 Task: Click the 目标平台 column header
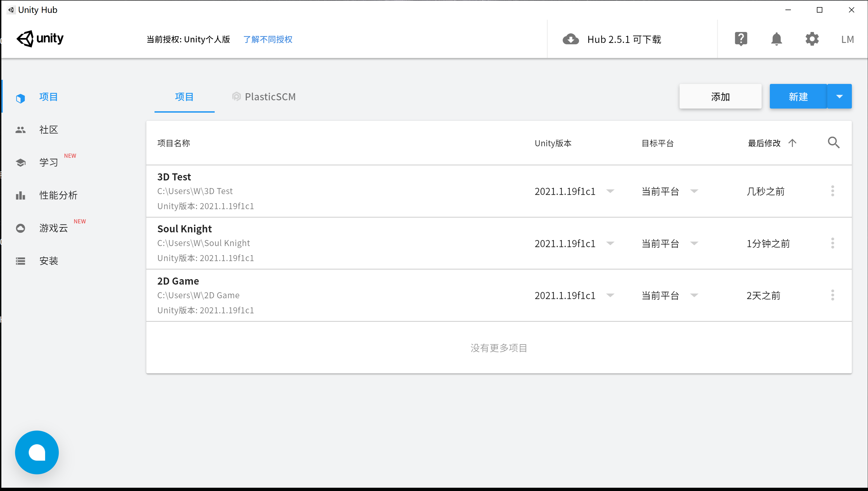tap(658, 143)
